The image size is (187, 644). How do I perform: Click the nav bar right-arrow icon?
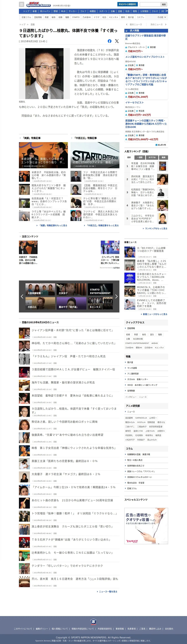(166, 11)
